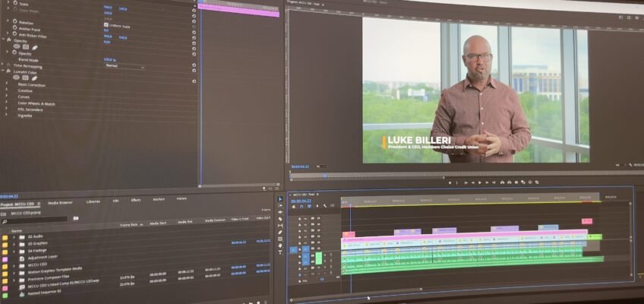Expand the 02 Audio bin
The image size is (644, 304).
13,237
